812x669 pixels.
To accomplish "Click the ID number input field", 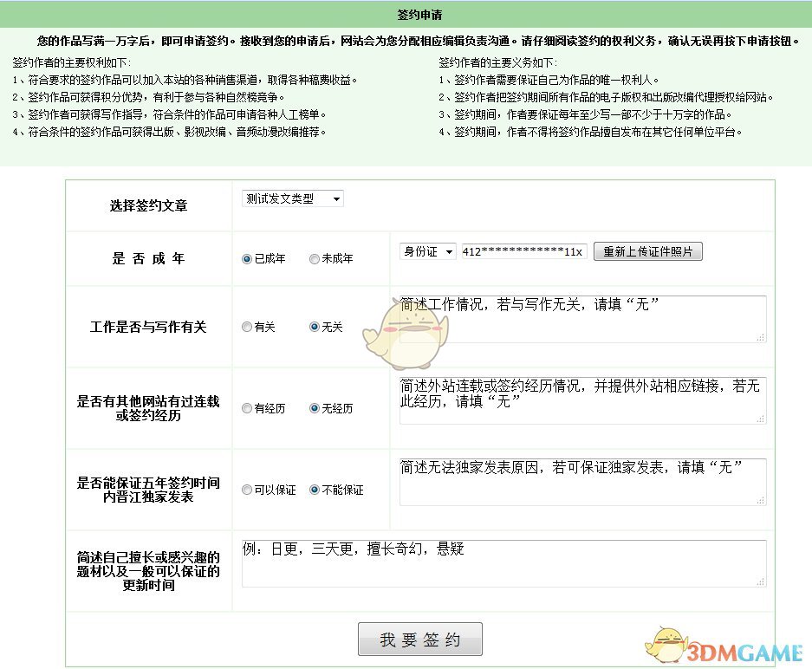I will pos(524,251).
